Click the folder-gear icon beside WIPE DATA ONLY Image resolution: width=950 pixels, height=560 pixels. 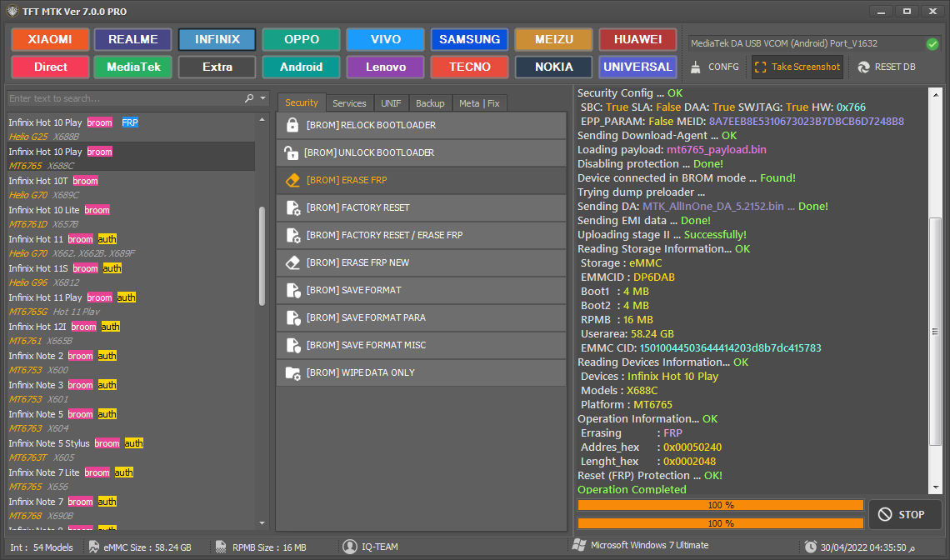292,372
